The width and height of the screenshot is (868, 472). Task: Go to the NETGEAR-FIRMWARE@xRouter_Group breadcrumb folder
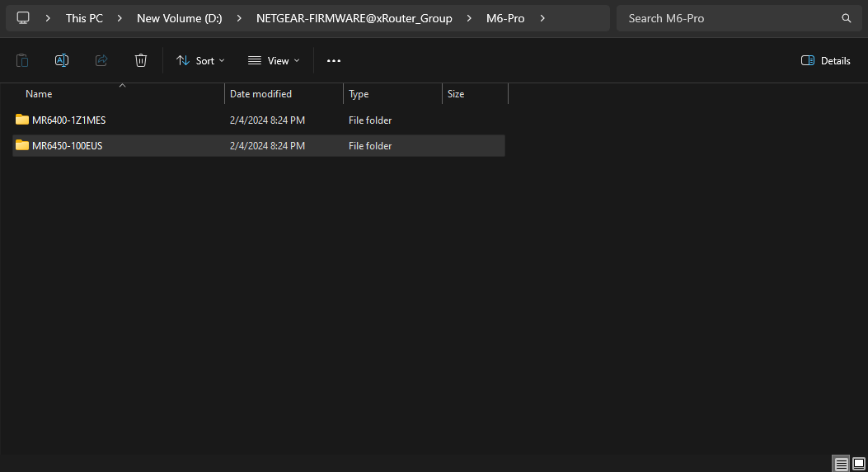(x=354, y=18)
